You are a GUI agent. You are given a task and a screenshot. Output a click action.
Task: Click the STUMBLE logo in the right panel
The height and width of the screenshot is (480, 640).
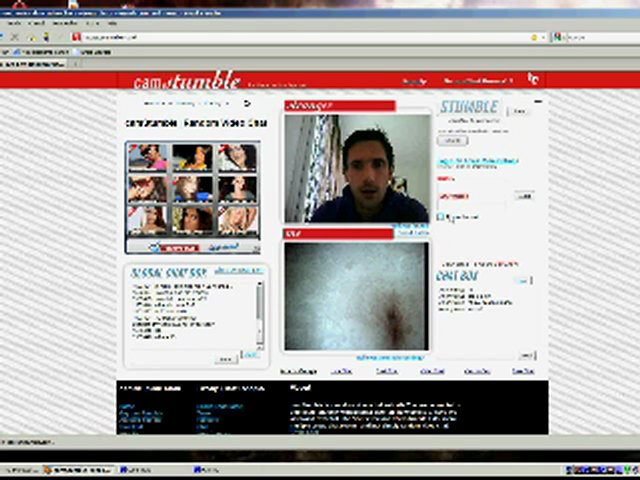pyautogui.click(x=468, y=108)
